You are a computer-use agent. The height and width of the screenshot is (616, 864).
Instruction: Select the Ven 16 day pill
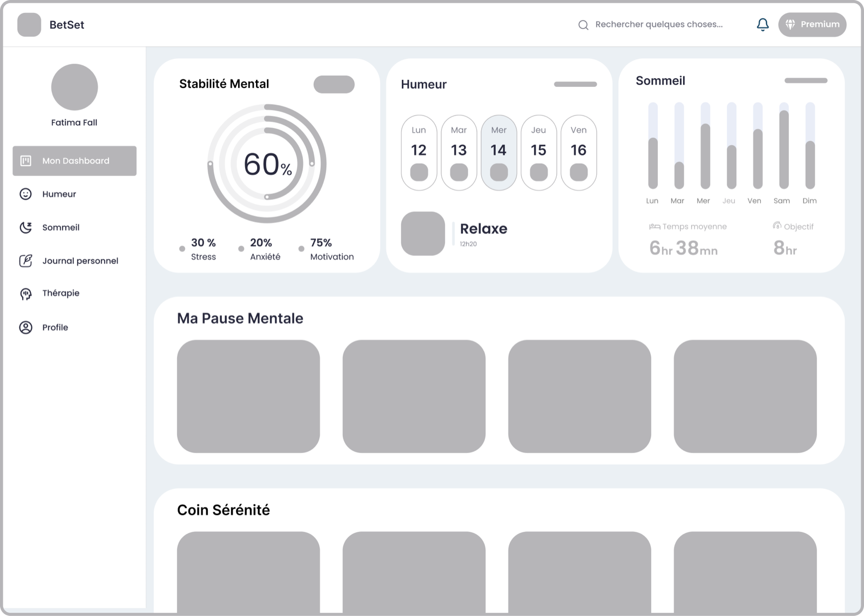point(579,153)
